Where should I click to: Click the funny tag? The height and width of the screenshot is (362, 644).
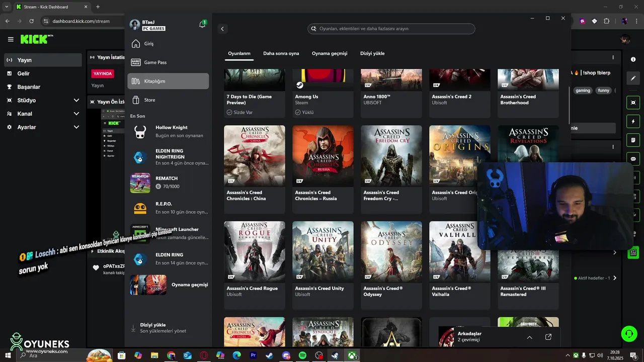tap(603, 90)
